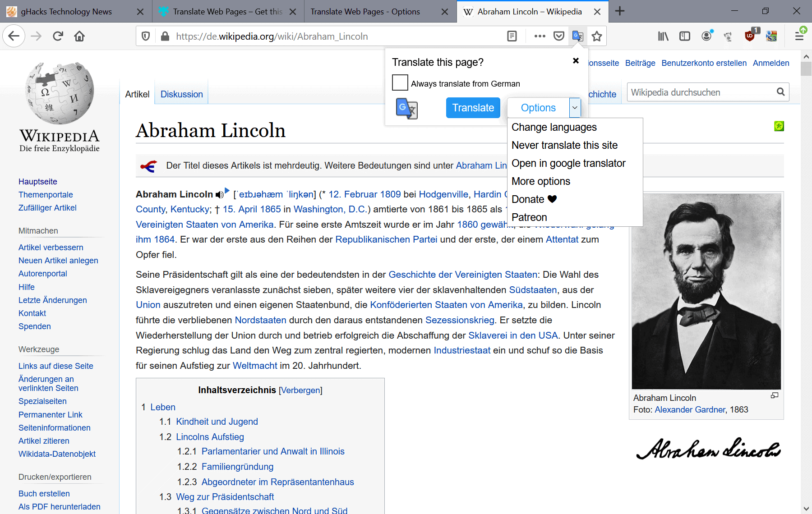Open Firefox account avatar icon
The width and height of the screenshot is (812, 514).
(707, 36)
